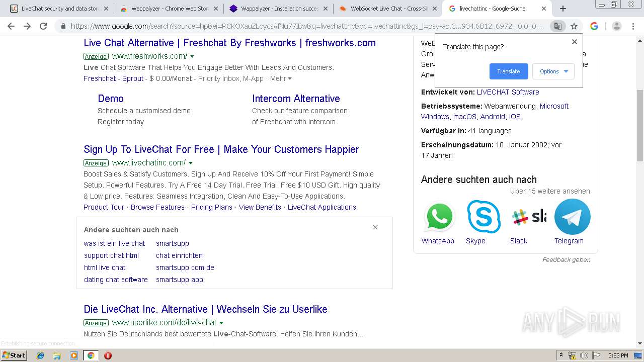The width and height of the screenshot is (644, 362).
Task: Open the translate Options dropdown
Action: click(x=553, y=71)
